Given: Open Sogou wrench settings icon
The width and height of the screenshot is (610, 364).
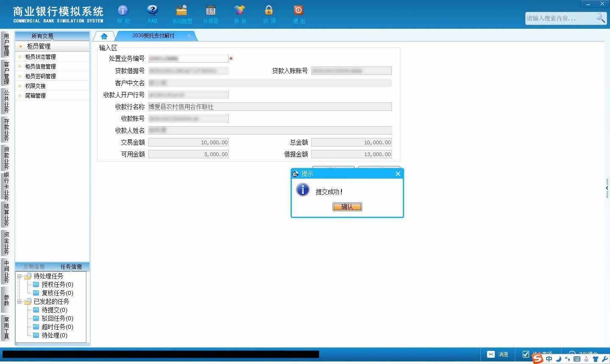Looking at the screenshot, I should (x=604, y=359).
